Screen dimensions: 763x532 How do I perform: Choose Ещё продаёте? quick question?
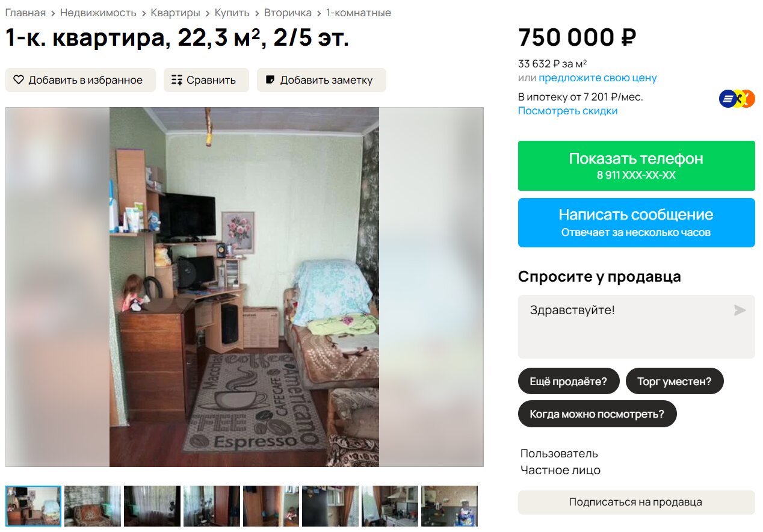pos(569,381)
